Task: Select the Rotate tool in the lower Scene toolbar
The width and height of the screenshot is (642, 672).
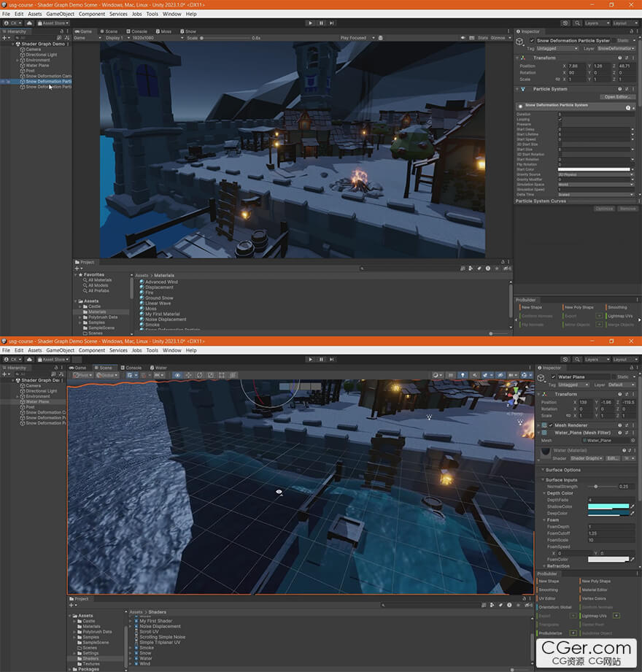Action: click(200, 375)
